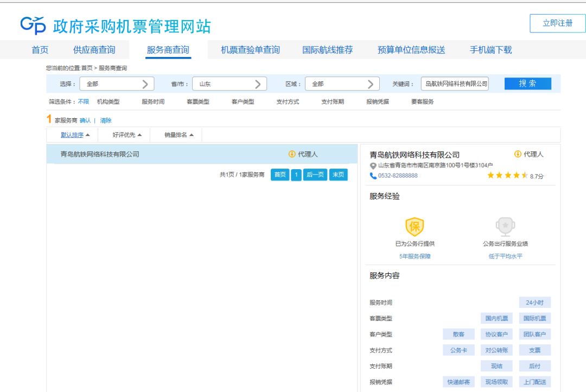This screenshot has width=586, height=392.
Task: Toggle the 销量排名 sort order
Action: pos(176,134)
